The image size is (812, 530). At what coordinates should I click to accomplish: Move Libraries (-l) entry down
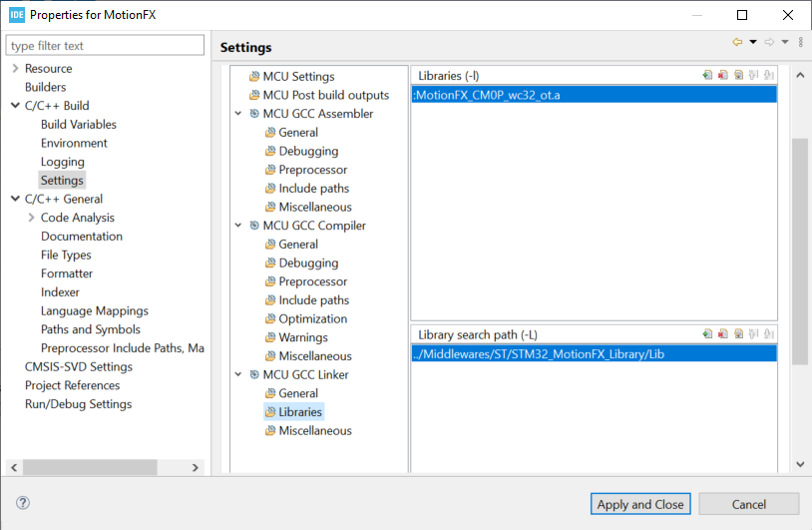point(769,75)
